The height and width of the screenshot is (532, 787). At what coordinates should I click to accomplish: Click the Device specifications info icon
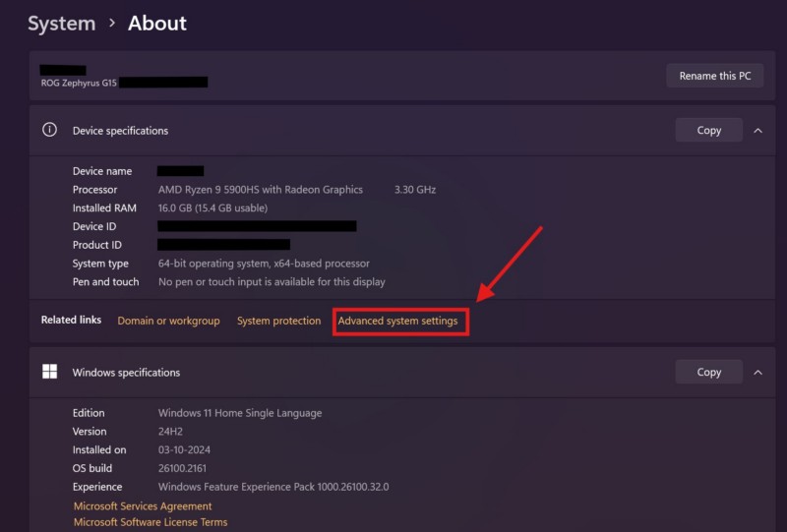tap(49, 130)
